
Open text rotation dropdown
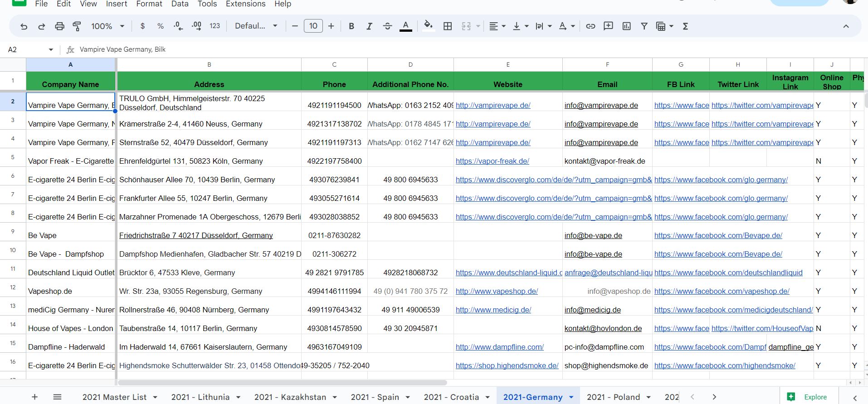point(567,26)
